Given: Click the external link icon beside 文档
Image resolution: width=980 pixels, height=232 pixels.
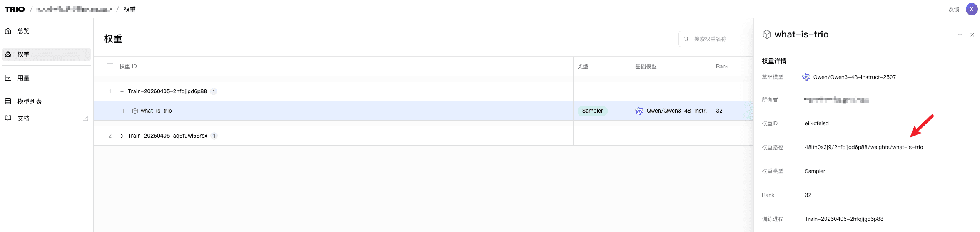Looking at the screenshot, I should (x=85, y=118).
